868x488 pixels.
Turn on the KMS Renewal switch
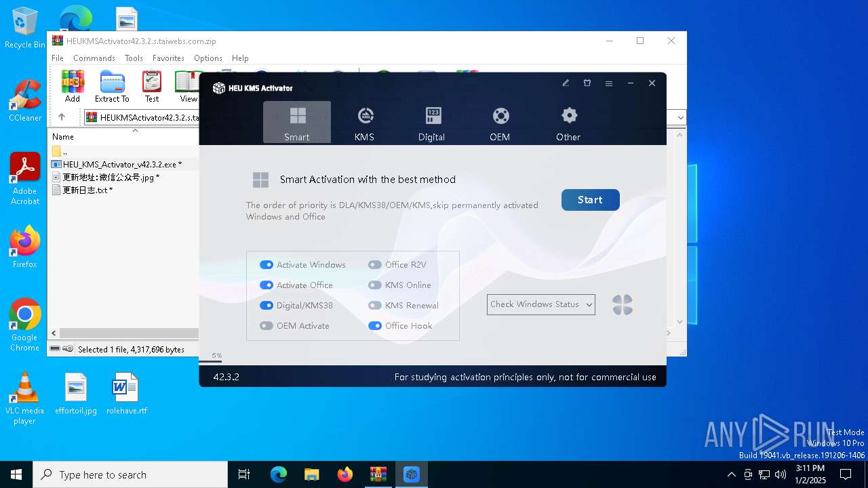coord(375,306)
